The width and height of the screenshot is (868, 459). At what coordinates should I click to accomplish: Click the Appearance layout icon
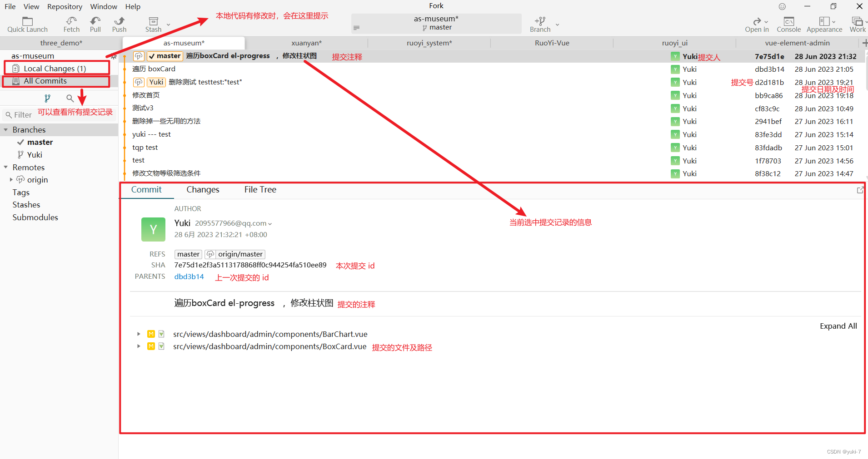824,21
